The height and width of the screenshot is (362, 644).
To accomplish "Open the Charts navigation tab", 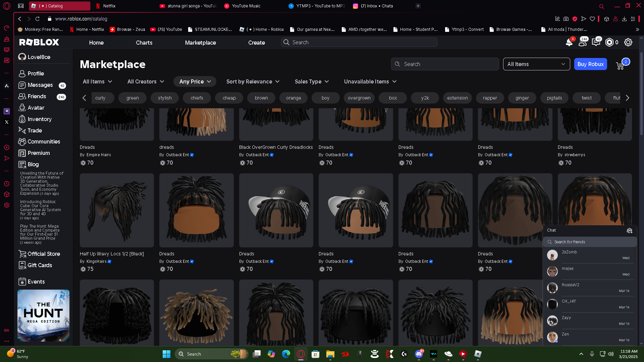I will [x=144, y=43].
